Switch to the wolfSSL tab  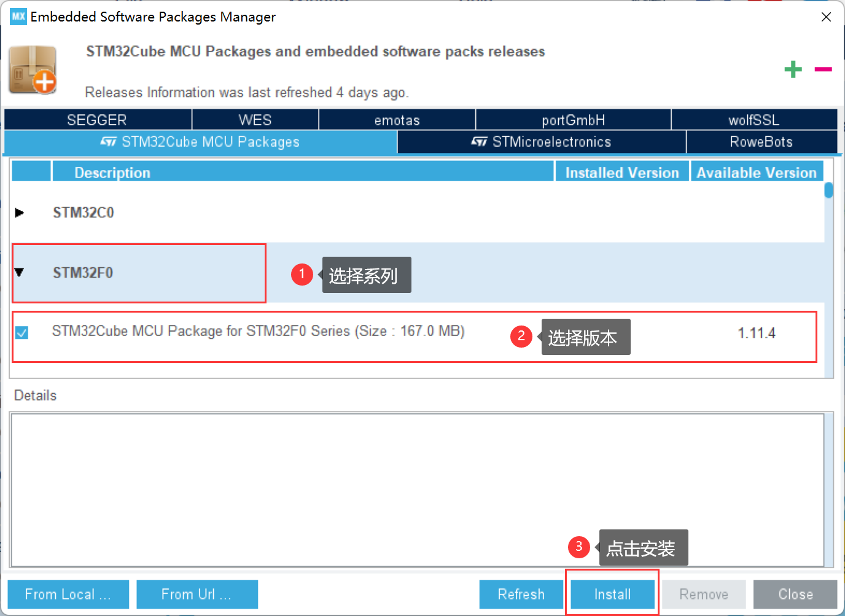(x=753, y=120)
